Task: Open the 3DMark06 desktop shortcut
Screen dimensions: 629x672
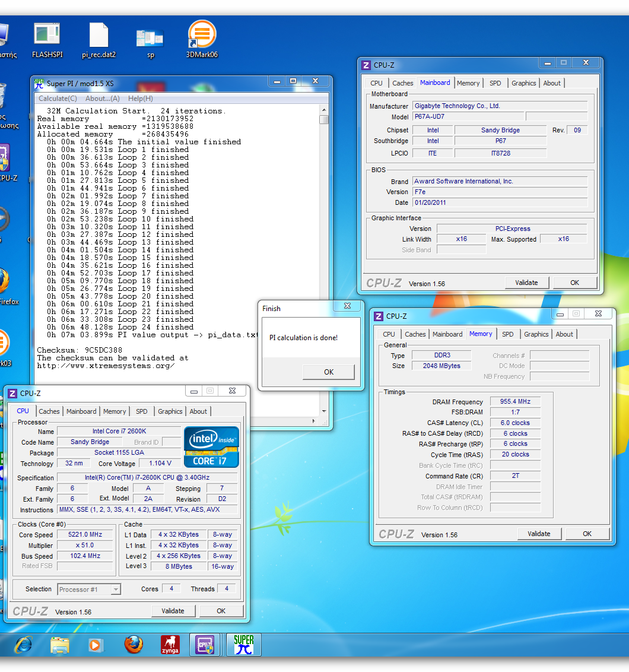Action: point(202,39)
